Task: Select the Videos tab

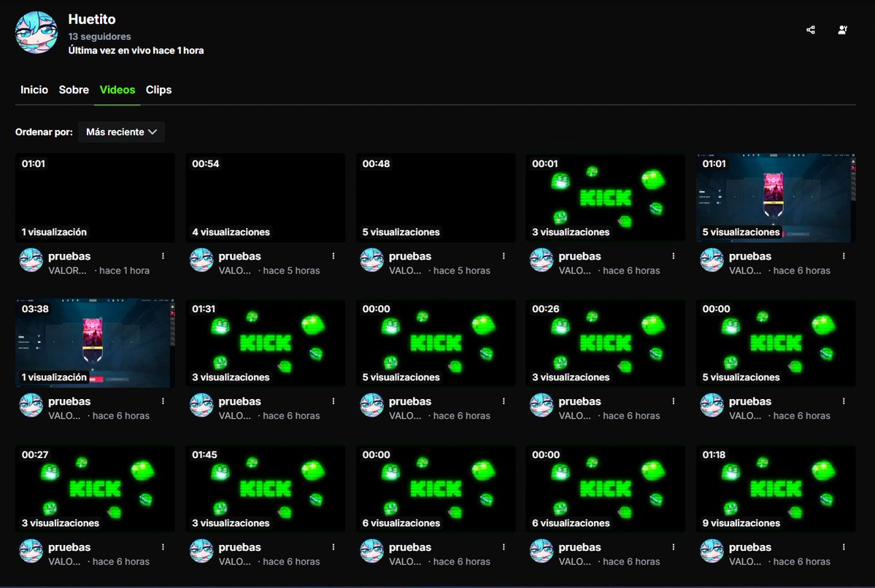Action: click(x=117, y=90)
